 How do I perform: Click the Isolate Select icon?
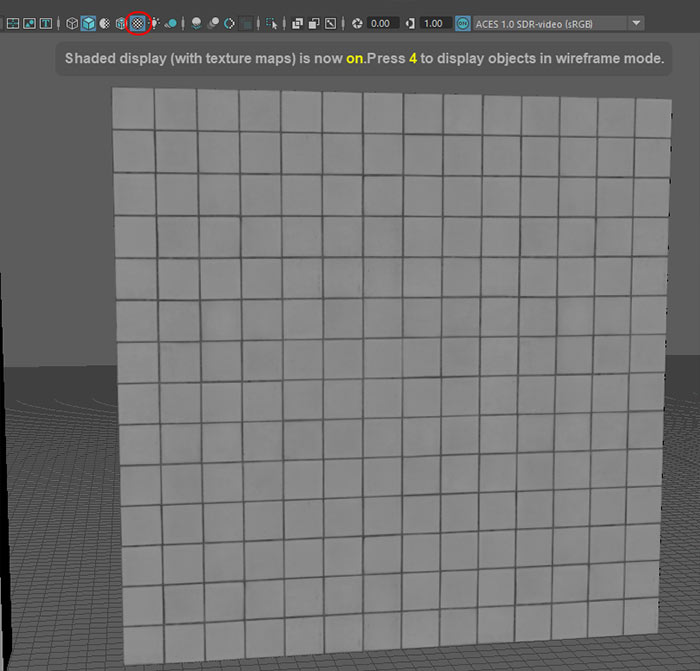[x=271, y=22]
